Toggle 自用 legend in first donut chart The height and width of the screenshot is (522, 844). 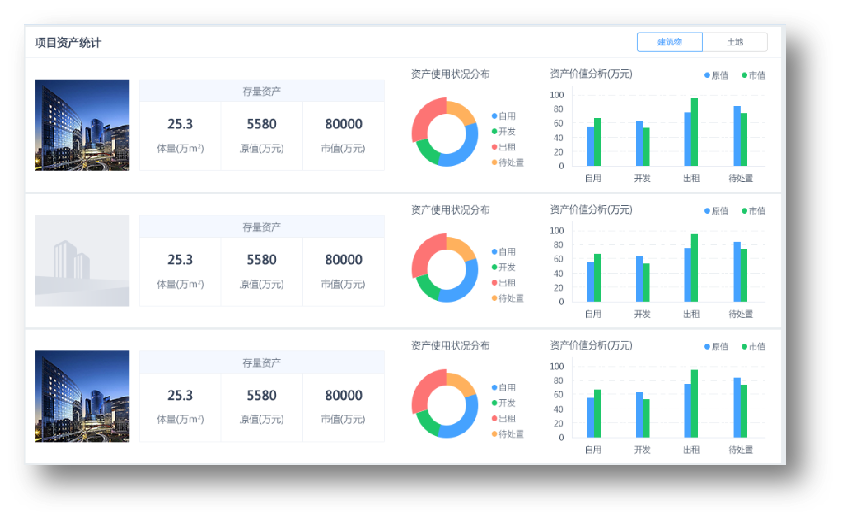tap(505, 116)
